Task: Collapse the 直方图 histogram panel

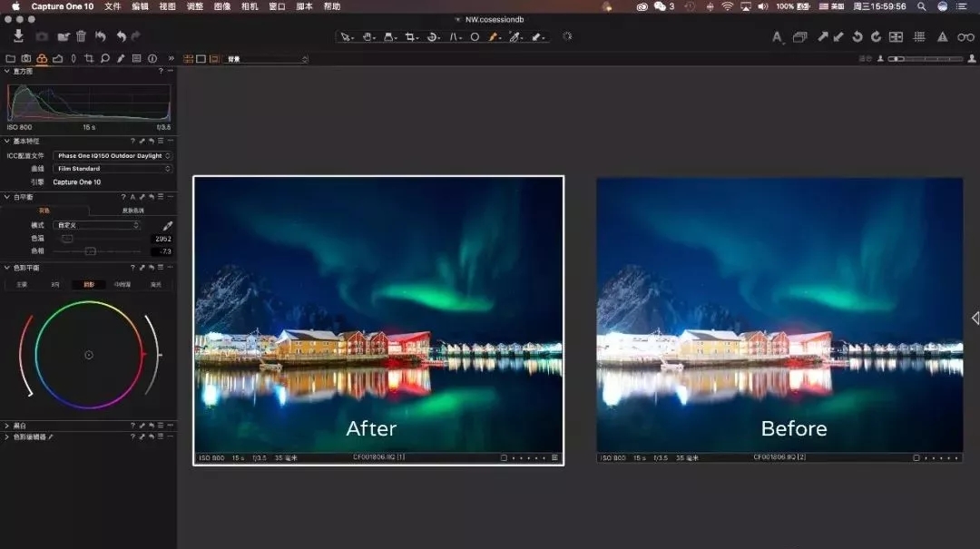Action: (x=7, y=72)
